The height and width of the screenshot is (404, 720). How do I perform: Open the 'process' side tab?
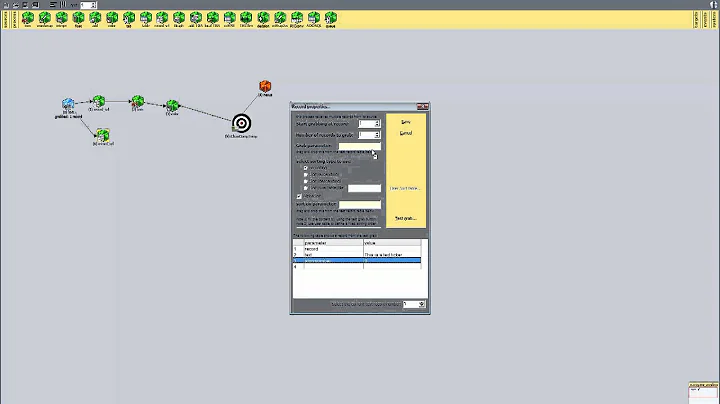click(14, 20)
